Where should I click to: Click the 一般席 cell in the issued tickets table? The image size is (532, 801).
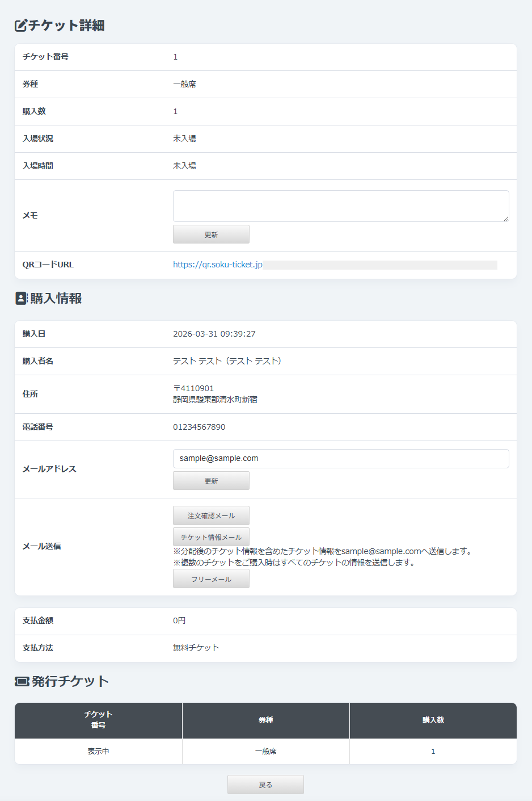pos(265,751)
